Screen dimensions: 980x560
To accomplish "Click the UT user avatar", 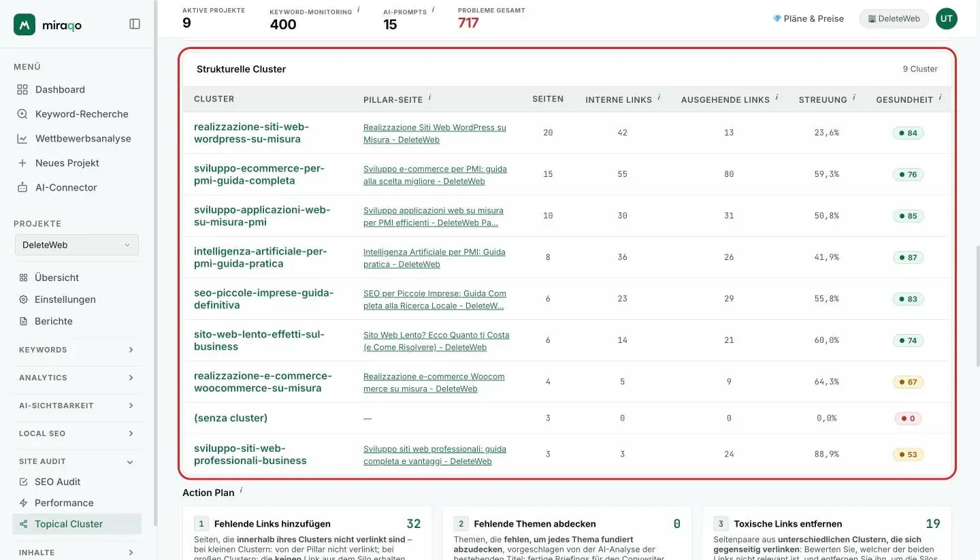I will click(x=947, y=18).
